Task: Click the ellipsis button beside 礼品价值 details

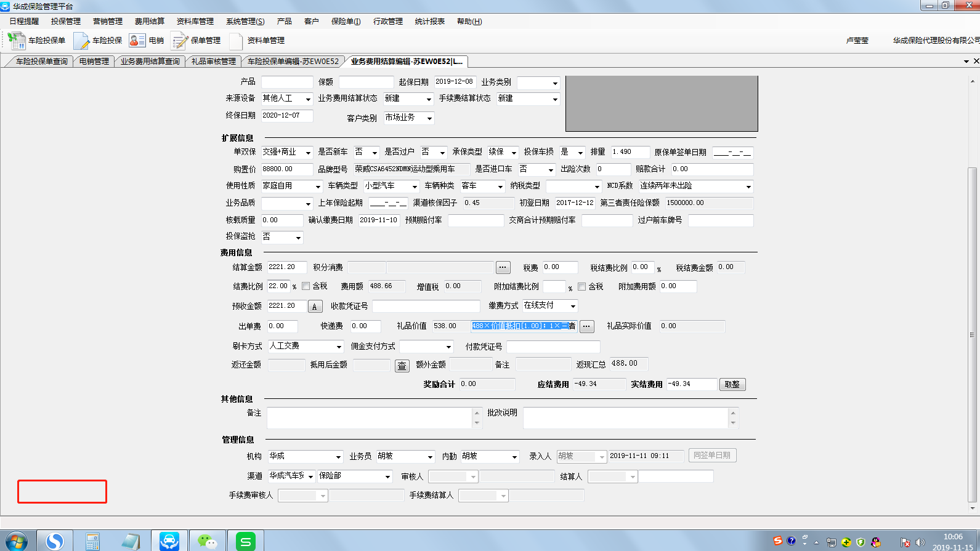Action: coord(587,326)
